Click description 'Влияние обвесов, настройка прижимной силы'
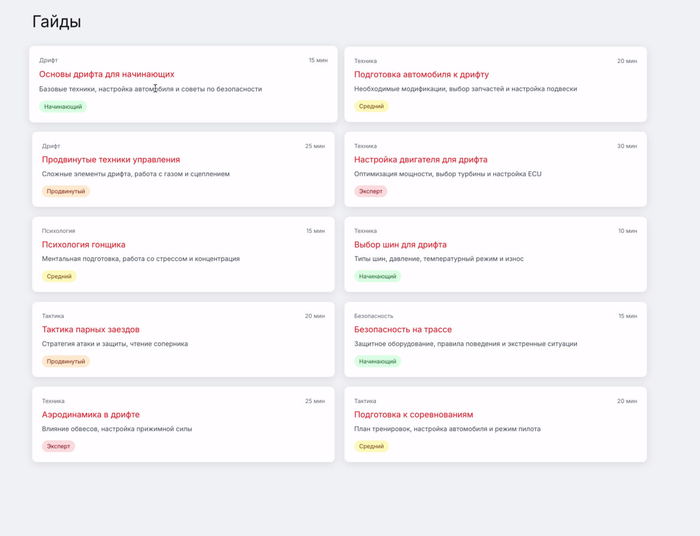Viewport: 700px width, 536px height. [x=117, y=429]
